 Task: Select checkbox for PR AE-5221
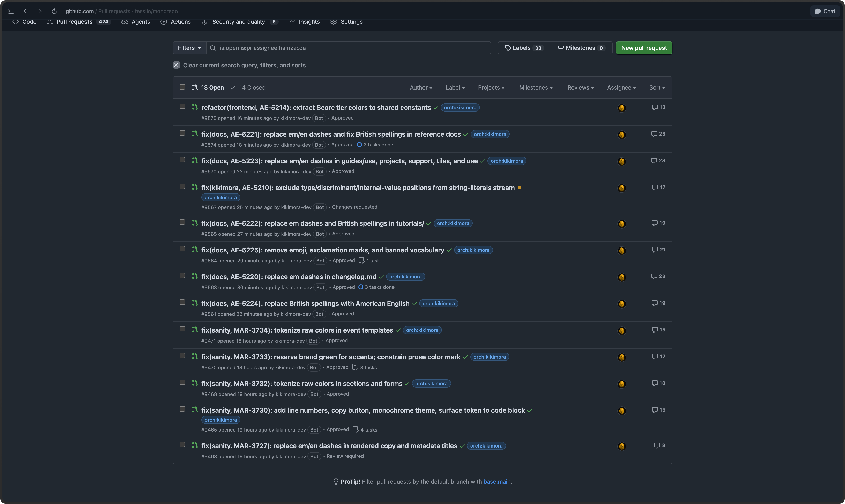pos(182,133)
